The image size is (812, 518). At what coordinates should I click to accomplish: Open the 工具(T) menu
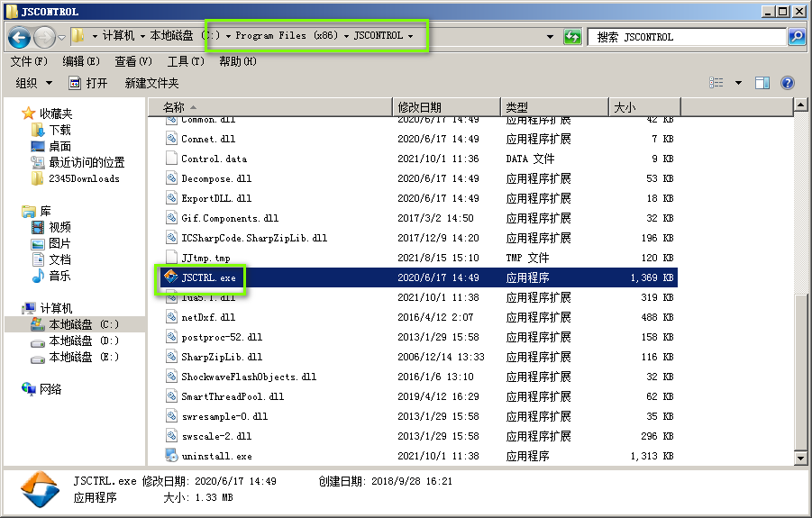coord(185,61)
